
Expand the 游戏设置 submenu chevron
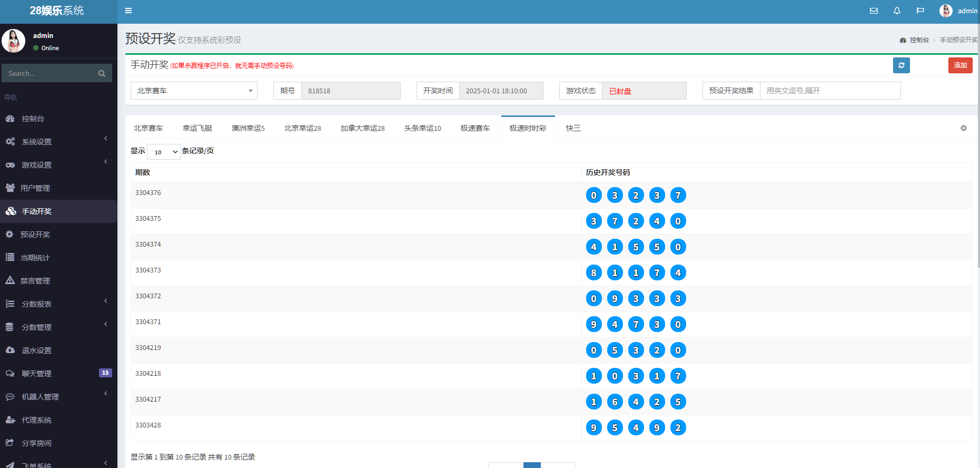pyautogui.click(x=106, y=162)
